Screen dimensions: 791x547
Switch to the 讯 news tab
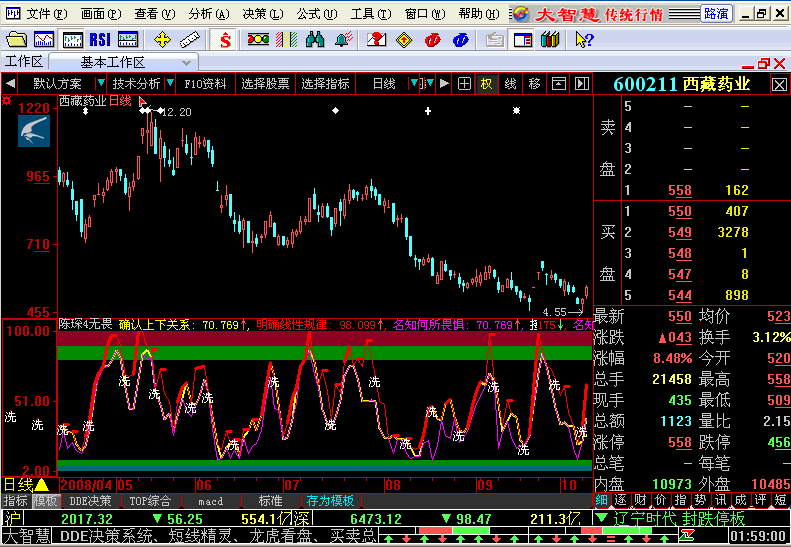pyautogui.click(x=720, y=500)
